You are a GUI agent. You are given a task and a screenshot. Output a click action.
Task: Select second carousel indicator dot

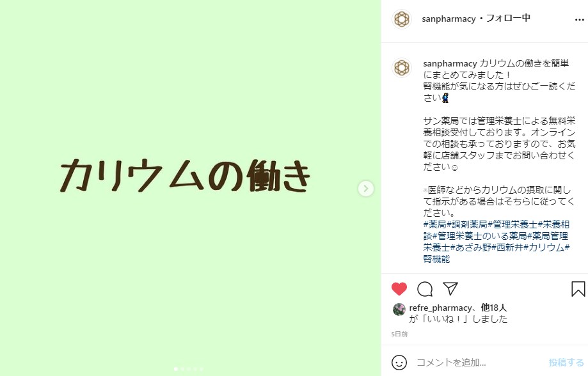coord(182,369)
